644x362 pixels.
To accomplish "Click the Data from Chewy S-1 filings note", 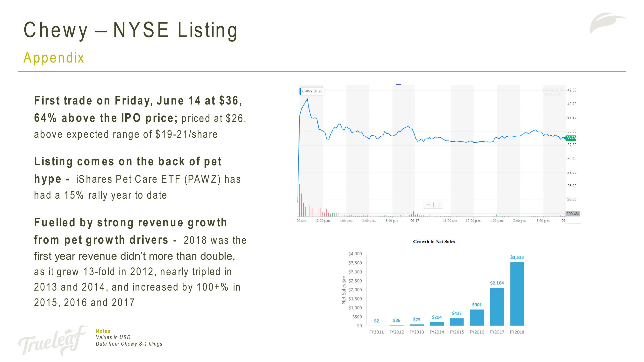I will (130, 344).
